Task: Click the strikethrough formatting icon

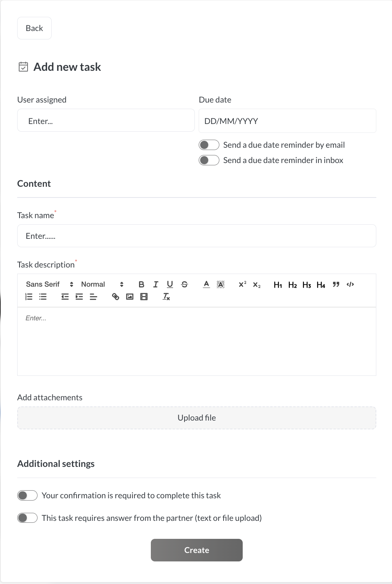Action: (x=185, y=284)
